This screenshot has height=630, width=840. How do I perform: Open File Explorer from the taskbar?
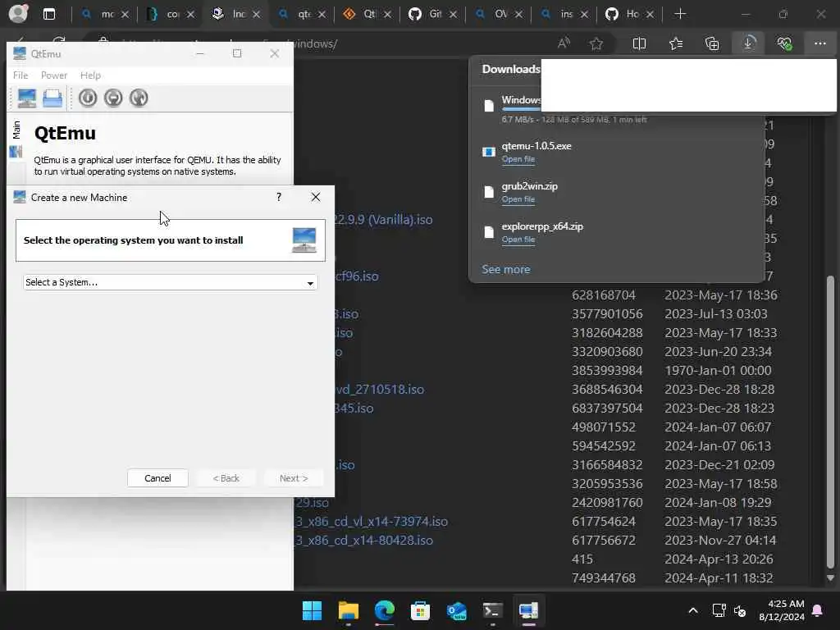click(348, 610)
